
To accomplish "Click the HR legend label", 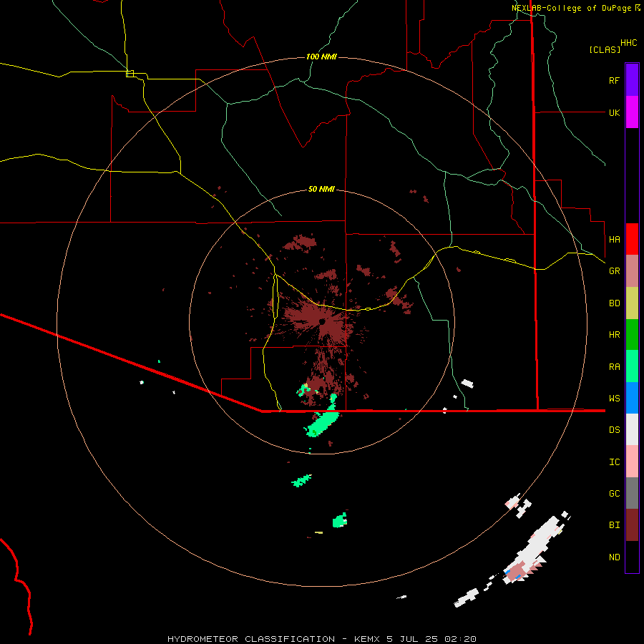I will coord(614,335).
